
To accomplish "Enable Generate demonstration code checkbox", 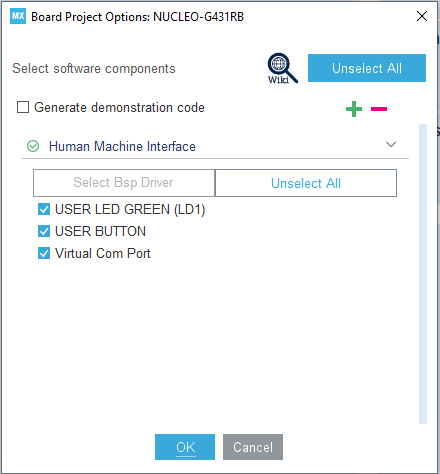I will click(x=23, y=107).
